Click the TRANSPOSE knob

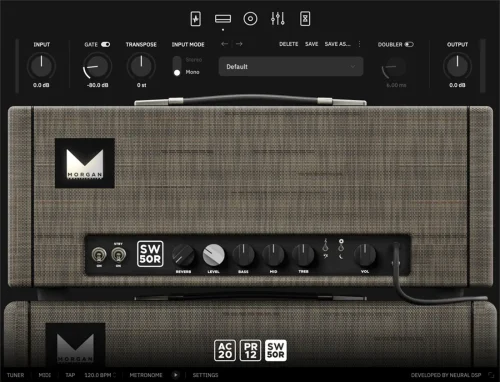point(141,66)
